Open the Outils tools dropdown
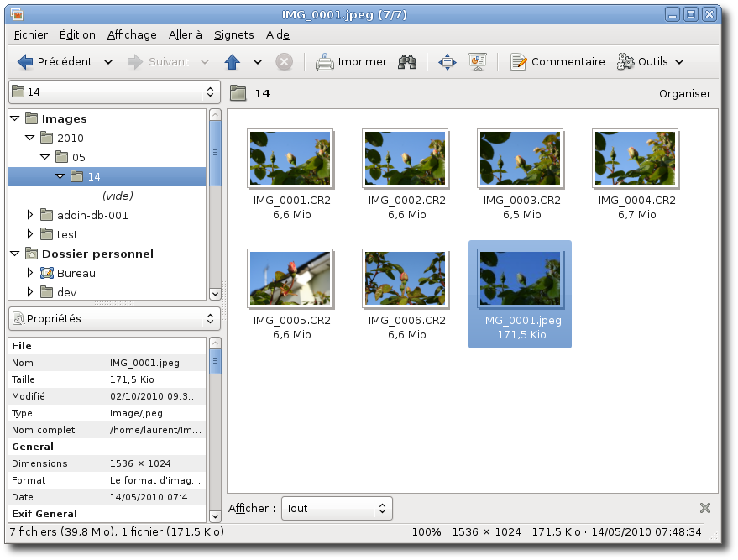The width and height of the screenshot is (738, 560). tap(651, 61)
